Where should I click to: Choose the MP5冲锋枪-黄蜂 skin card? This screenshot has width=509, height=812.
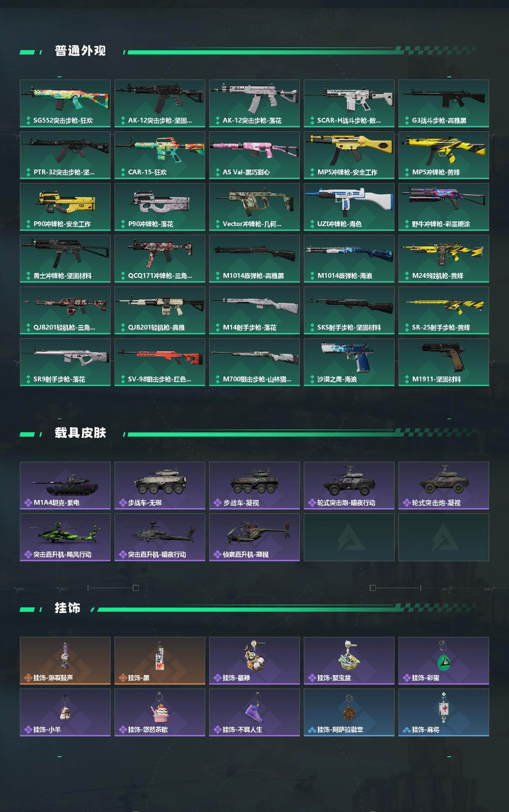(444, 155)
